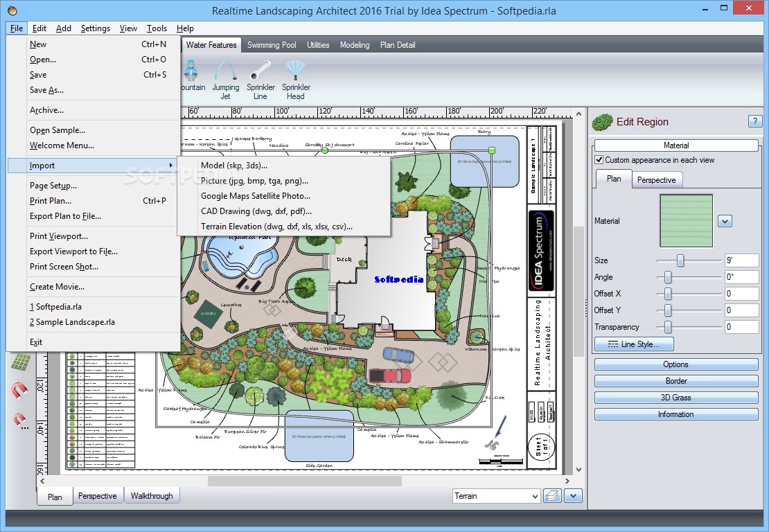This screenshot has width=769, height=532.
Task: Open the Settings menu
Action: click(x=96, y=28)
